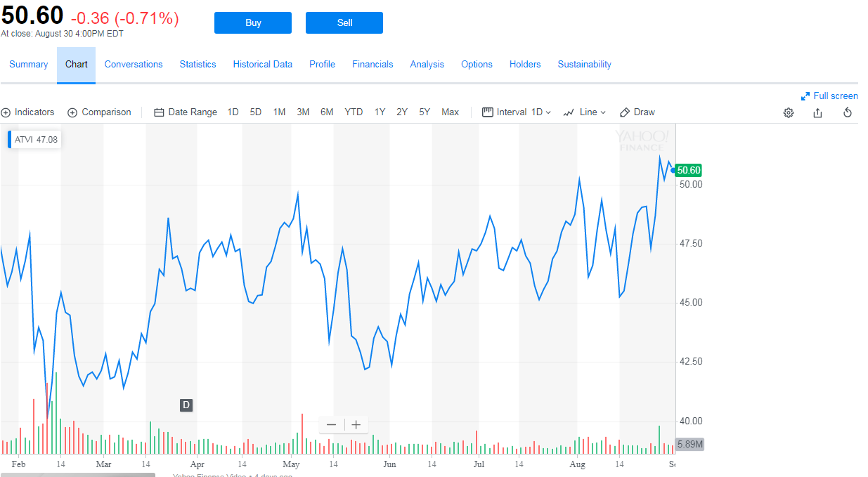Switch to the Financials tab
The width and height of the screenshot is (868, 477).
[373, 65]
